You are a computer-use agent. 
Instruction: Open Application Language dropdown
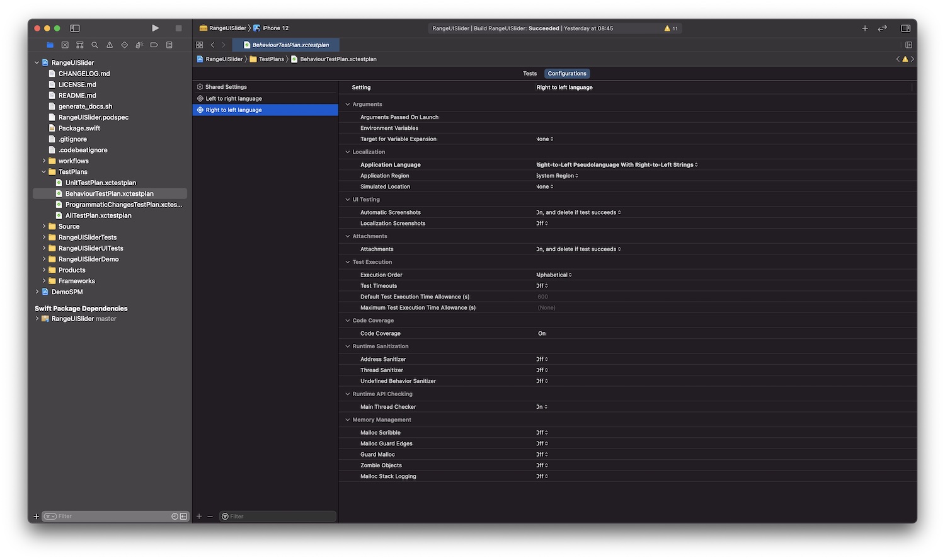(x=617, y=165)
